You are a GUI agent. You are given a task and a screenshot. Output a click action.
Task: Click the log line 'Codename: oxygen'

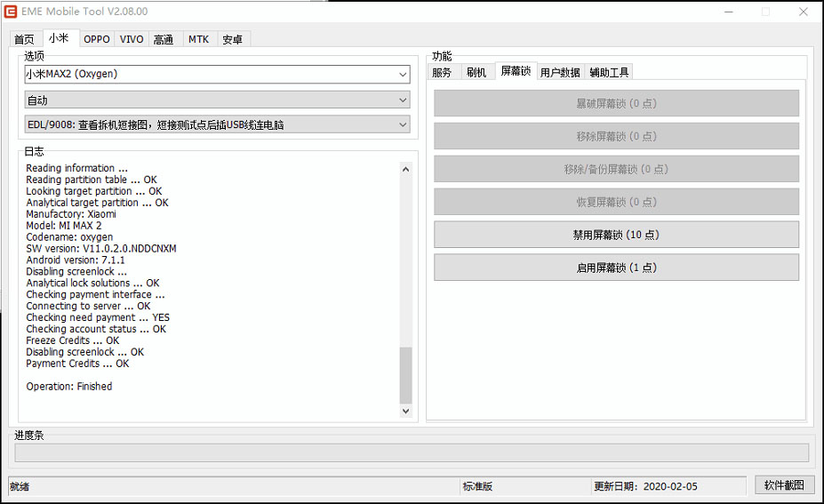point(69,237)
